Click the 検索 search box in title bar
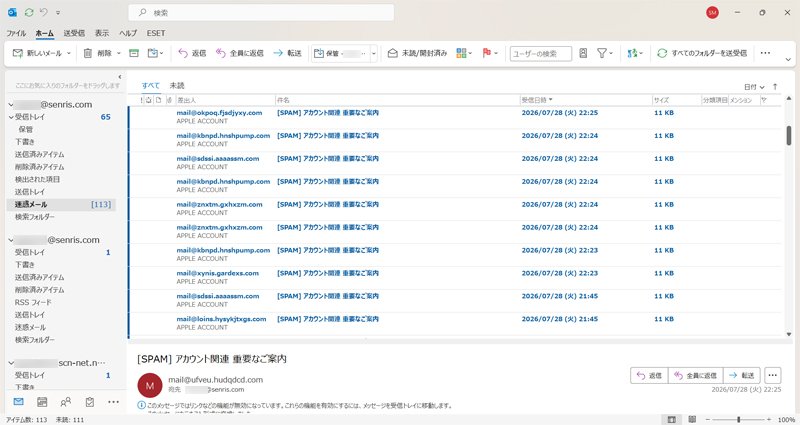The image size is (800, 425). point(261,13)
